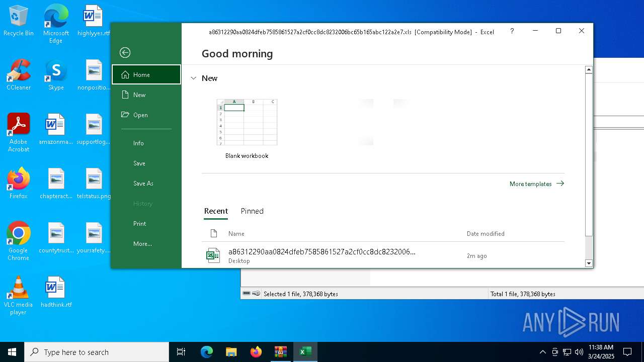
Task: Open More... options in sidebar
Action: (x=146, y=244)
